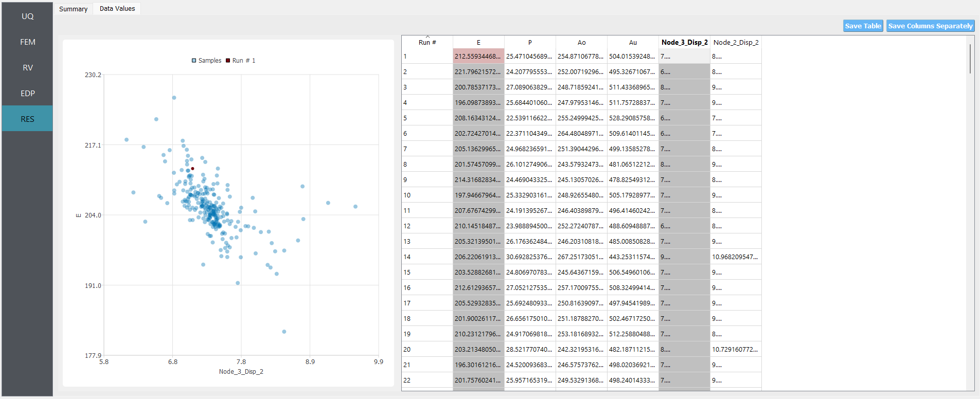980x399 pixels.
Task: Select E cell 203.52882681 in row 15
Action: 478,272
